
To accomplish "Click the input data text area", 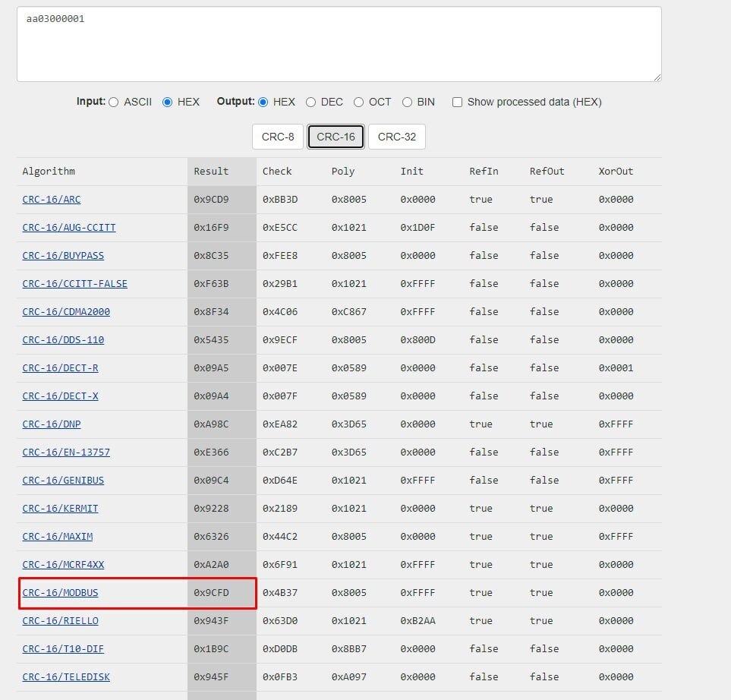I will (339, 44).
